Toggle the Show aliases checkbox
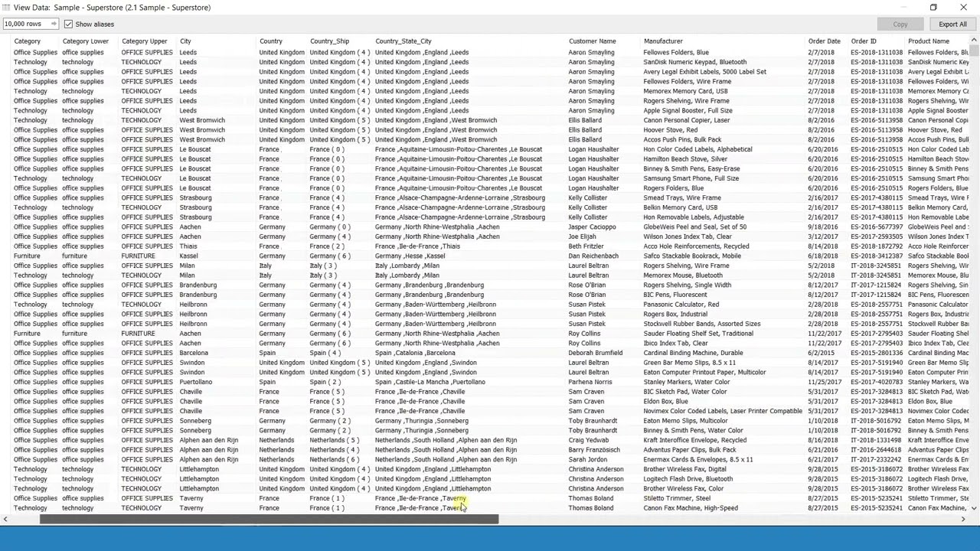Screen dimensions: 980x551 click(x=68, y=24)
